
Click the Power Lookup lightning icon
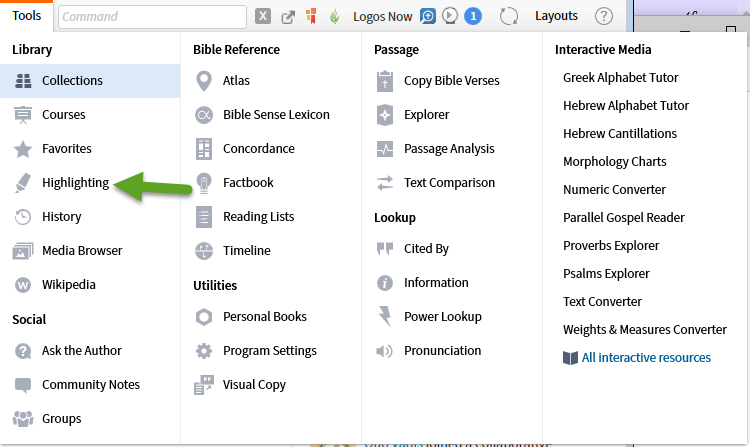point(385,317)
